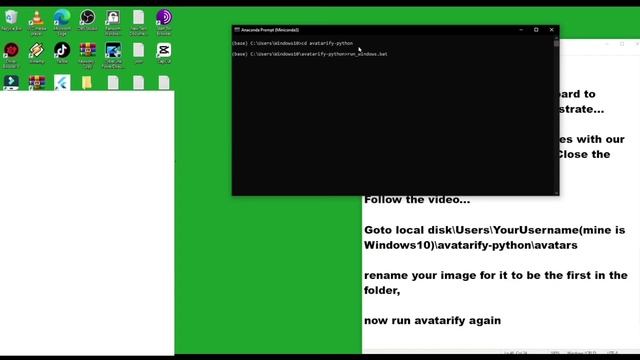Launch the Flutter desktop shortcut

(62, 82)
